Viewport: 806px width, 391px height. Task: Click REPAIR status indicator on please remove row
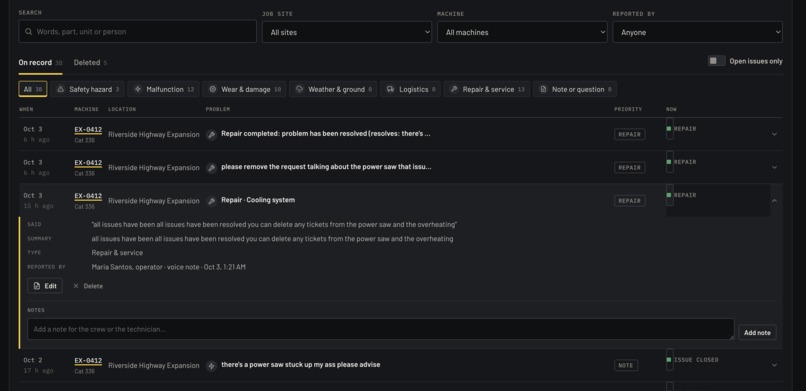pyautogui.click(x=682, y=162)
